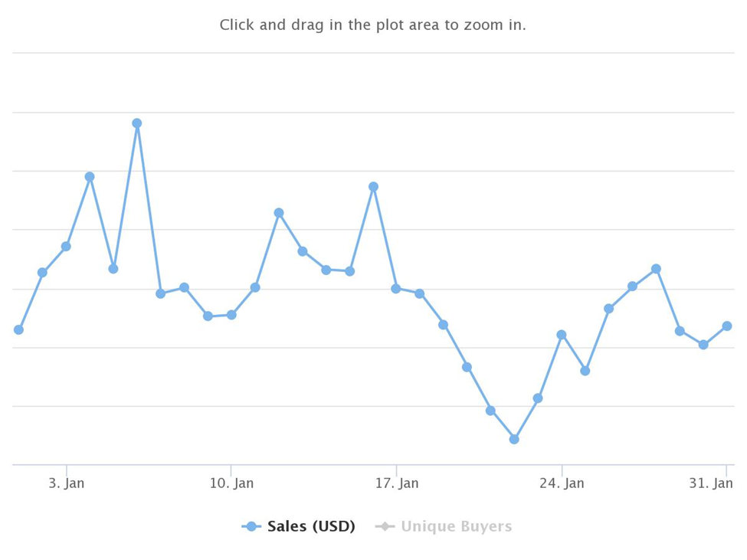Click the 10 Jan data point marker
Viewport: 747px width, 560px height.
pos(231,315)
